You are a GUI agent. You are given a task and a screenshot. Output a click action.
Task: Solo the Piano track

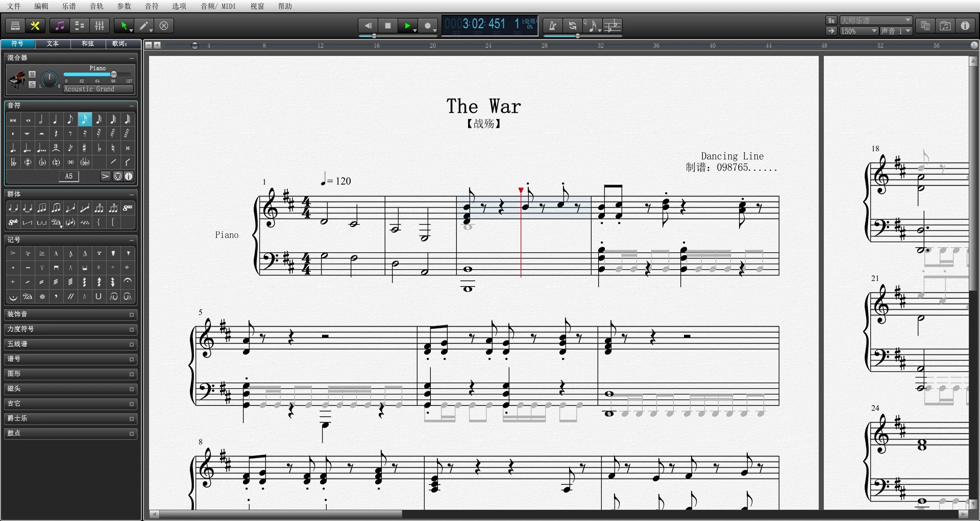point(32,85)
